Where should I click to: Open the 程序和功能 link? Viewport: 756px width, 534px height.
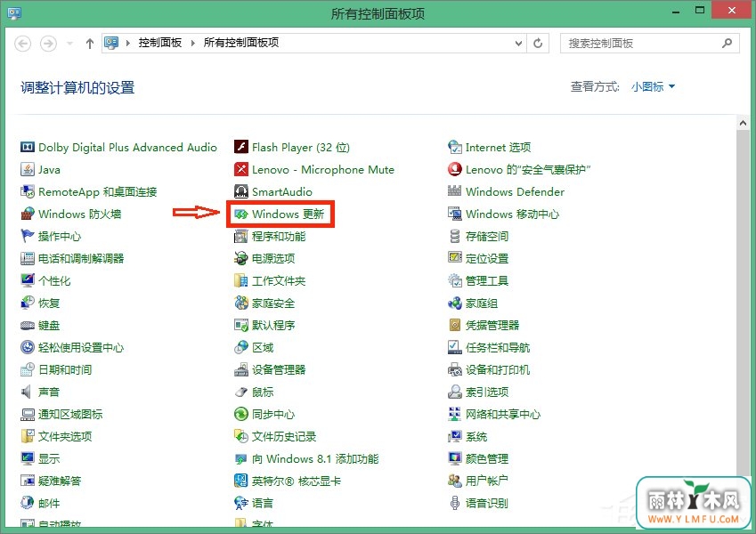279,237
